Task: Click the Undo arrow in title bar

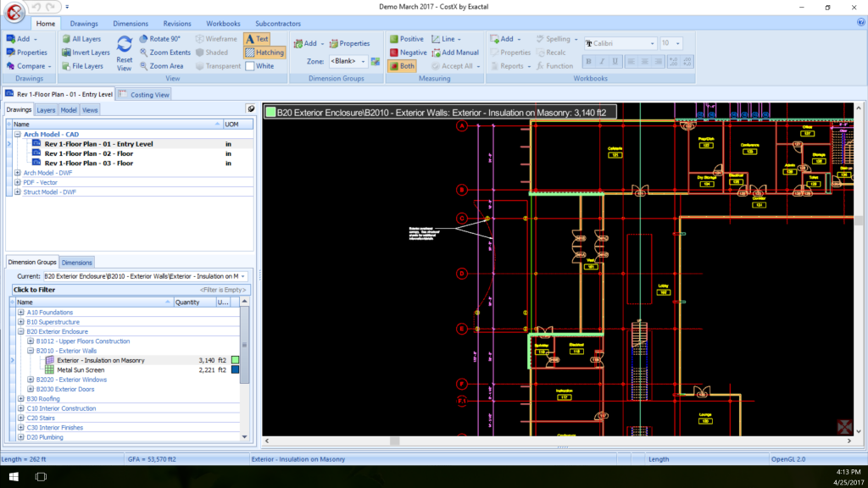Action: (36, 7)
